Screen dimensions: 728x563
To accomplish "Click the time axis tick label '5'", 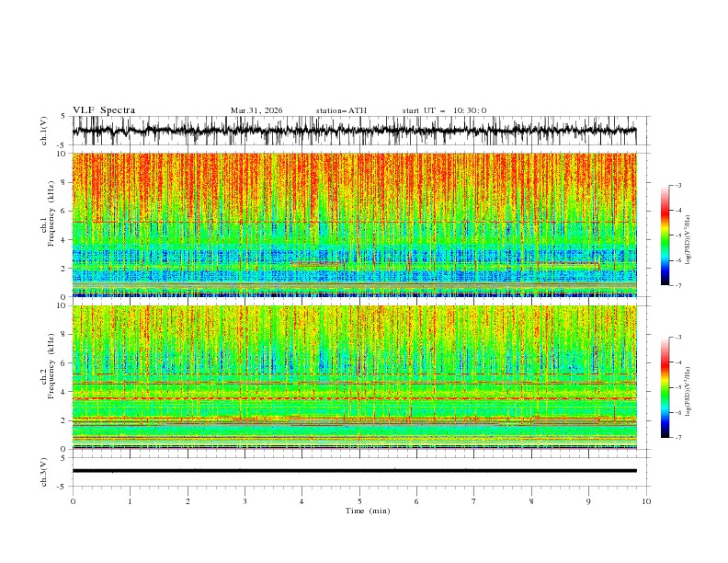I will (359, 501).
